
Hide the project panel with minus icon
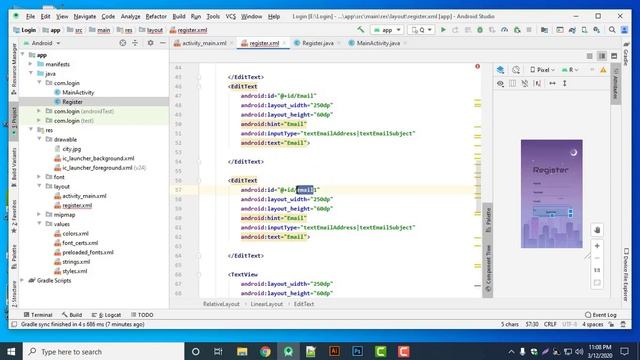(162, 43)
